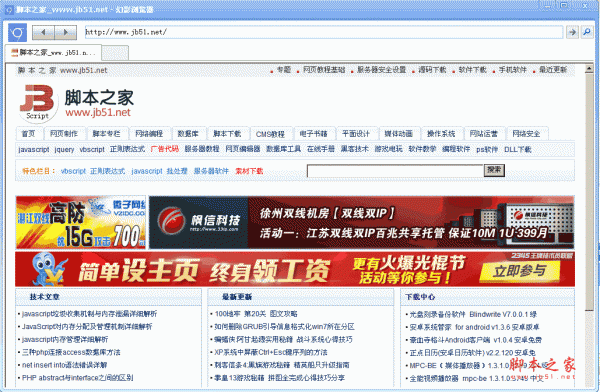Open XP系统中屏蔽Ctrl+Esc键序列的方法 link
The width and height of the screenshot is (600, 392).
tap(271, 352)
